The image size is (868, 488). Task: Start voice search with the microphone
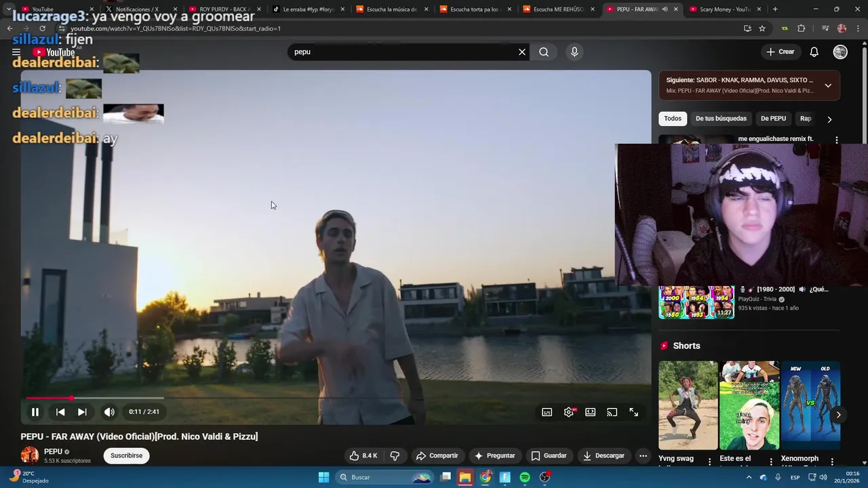[574, 52]
